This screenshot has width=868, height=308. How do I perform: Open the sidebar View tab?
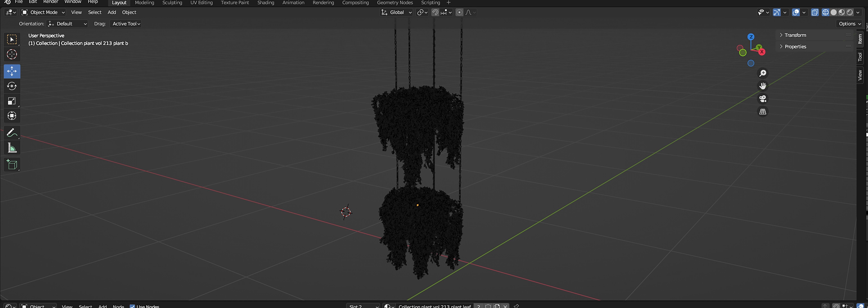pos(860,75)
